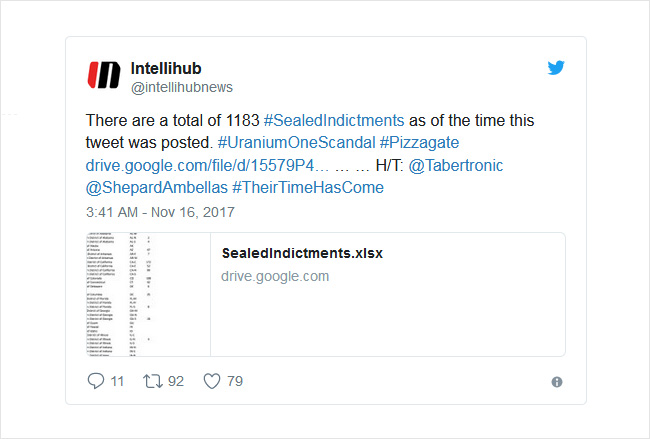650x439 pixels.
Task: Open the @intellihubnews handle link
Action: click(182, 87)
